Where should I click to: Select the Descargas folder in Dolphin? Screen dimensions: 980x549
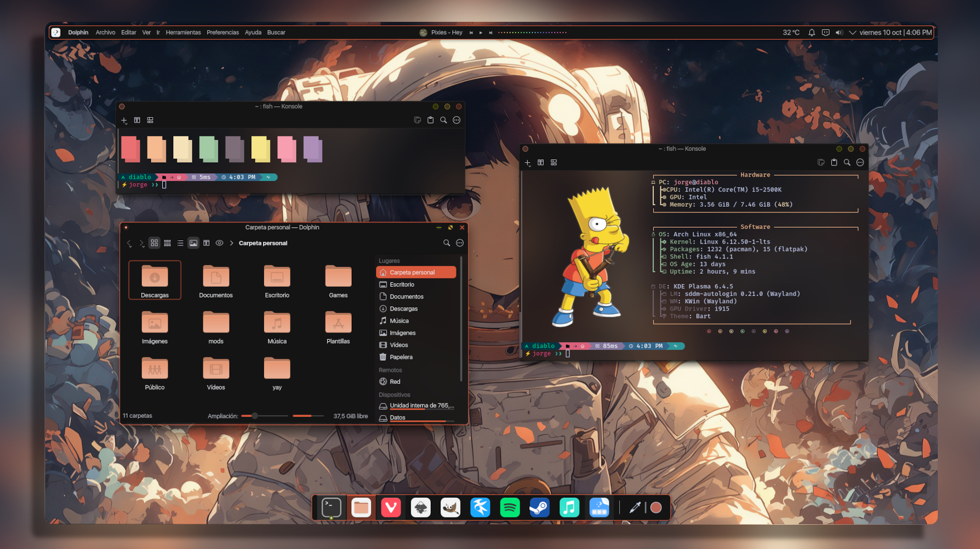155,280
